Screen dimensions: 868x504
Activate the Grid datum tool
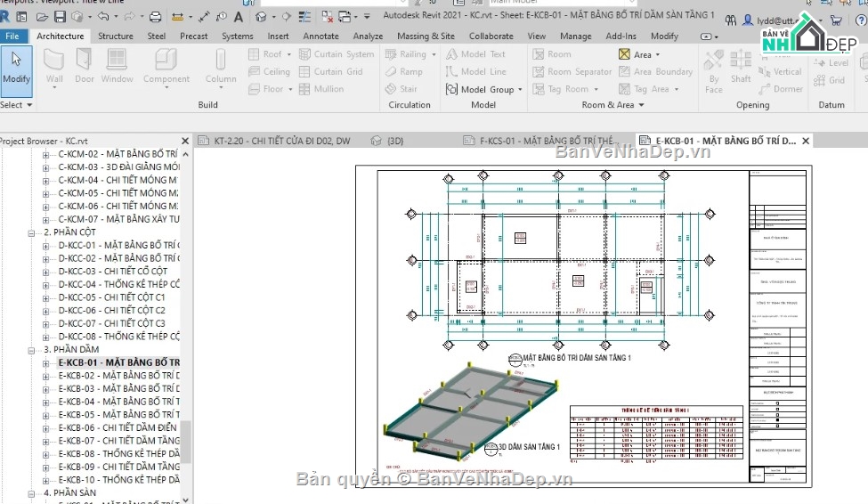(829, 80)
